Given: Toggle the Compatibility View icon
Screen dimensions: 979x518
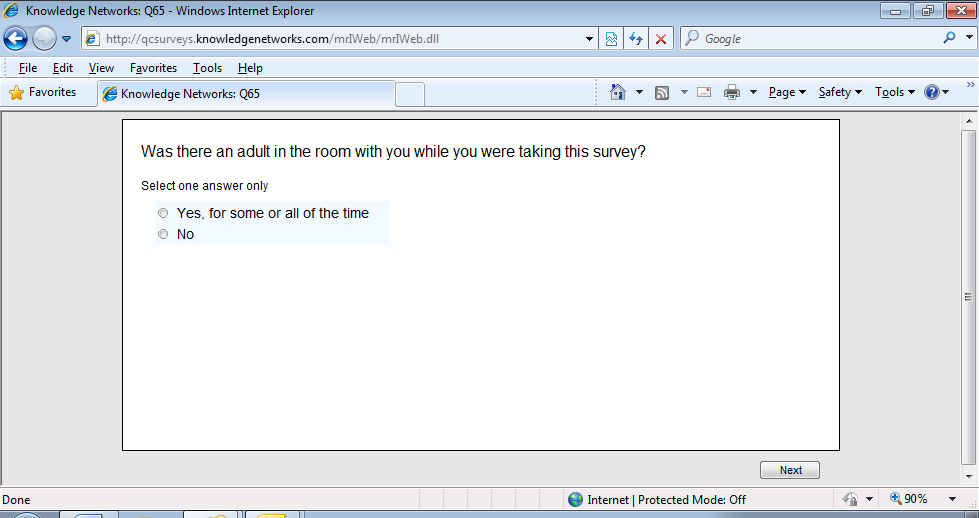Looking at the screenshot, I should [x=611, y=39].
